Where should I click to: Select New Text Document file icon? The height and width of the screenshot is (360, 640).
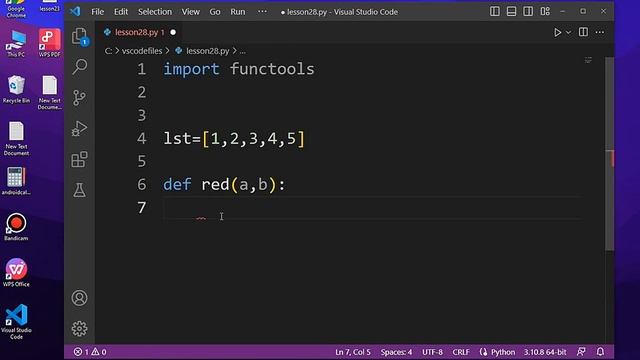pos(16,139)
